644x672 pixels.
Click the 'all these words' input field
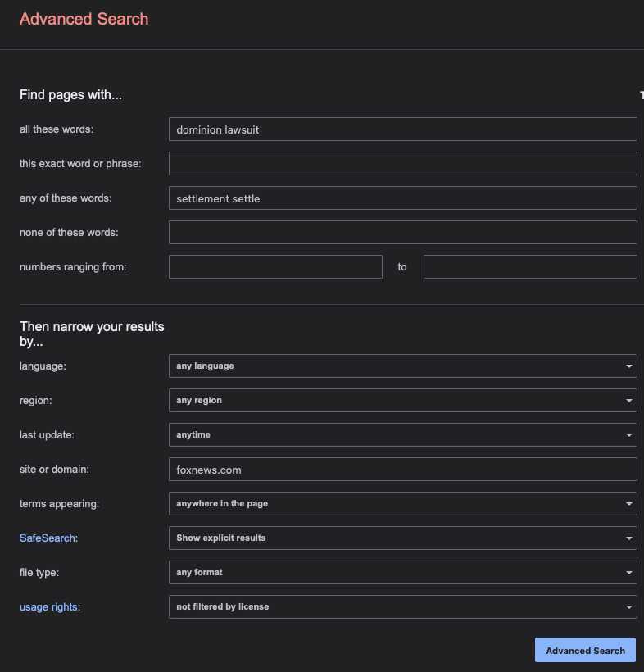(x=403, y=129)
